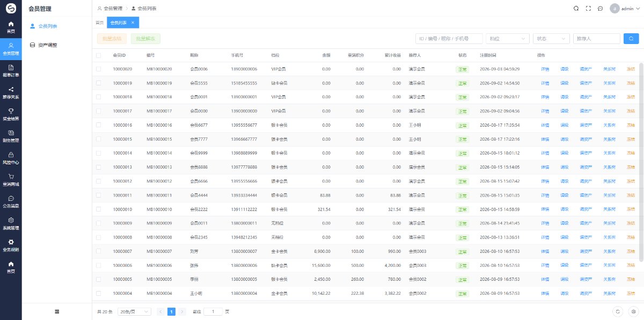Open the messages chat bubble icon

pyautogui.click(x=600, y=9)
